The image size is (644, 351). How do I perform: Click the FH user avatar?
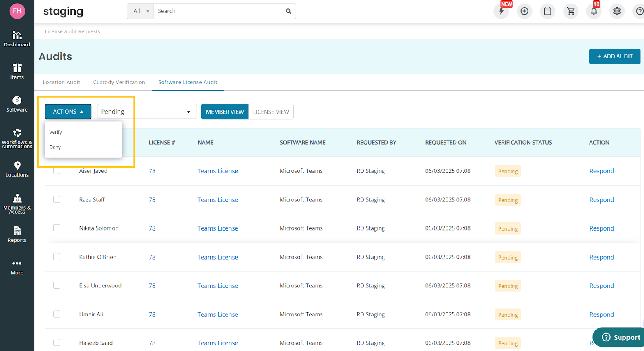pyautogui.click(x=17, y=11)
